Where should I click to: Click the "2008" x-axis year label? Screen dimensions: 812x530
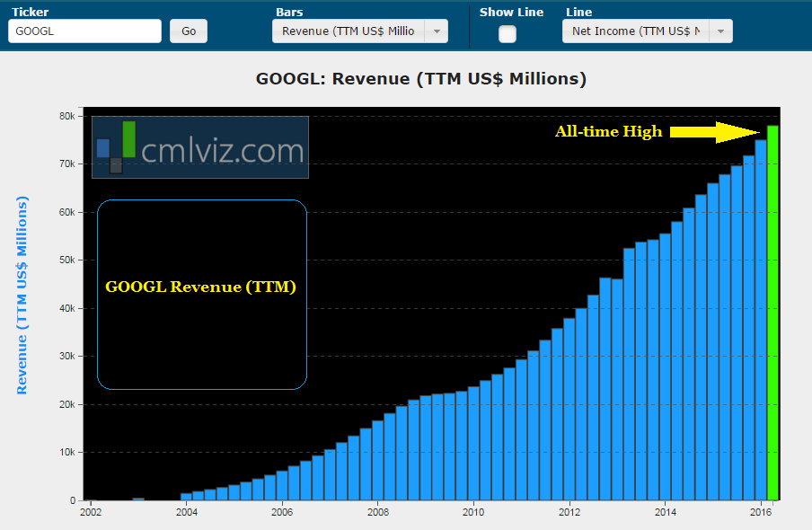pyautogui.click(x=378, y=512)
